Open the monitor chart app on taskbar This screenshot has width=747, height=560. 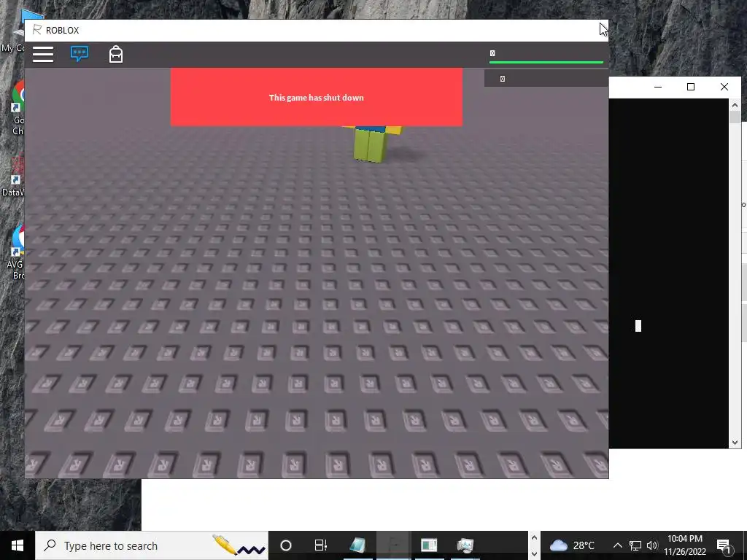[x=465, y=545]
